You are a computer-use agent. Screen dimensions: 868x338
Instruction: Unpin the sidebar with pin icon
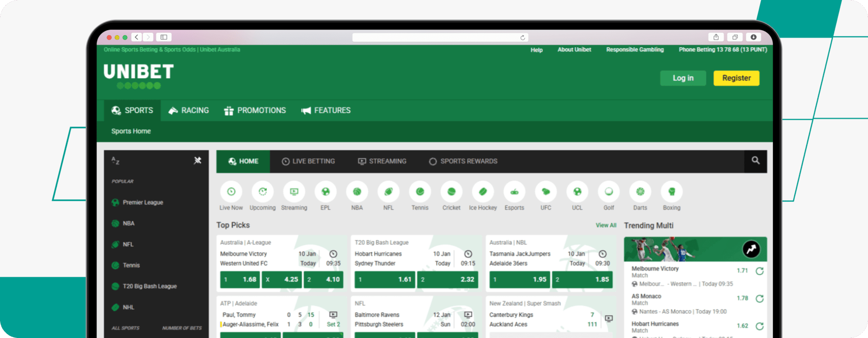[x=198, y=161]
